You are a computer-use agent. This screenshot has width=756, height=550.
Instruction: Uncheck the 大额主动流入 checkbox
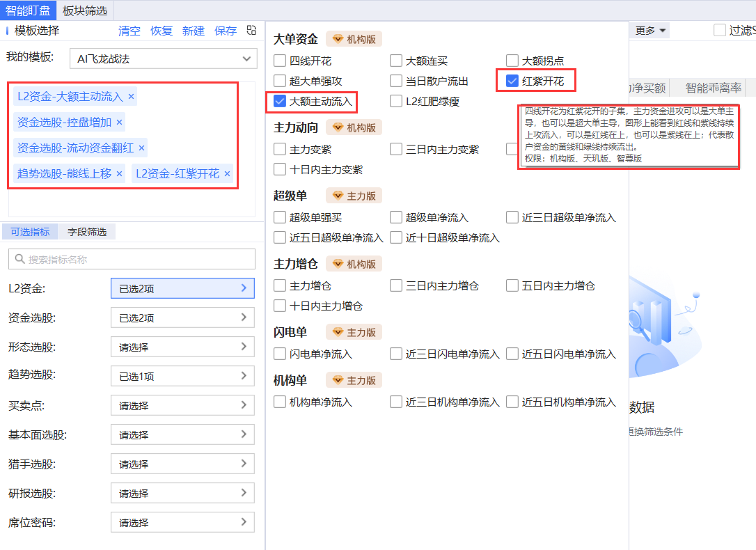tap(280, 101)
